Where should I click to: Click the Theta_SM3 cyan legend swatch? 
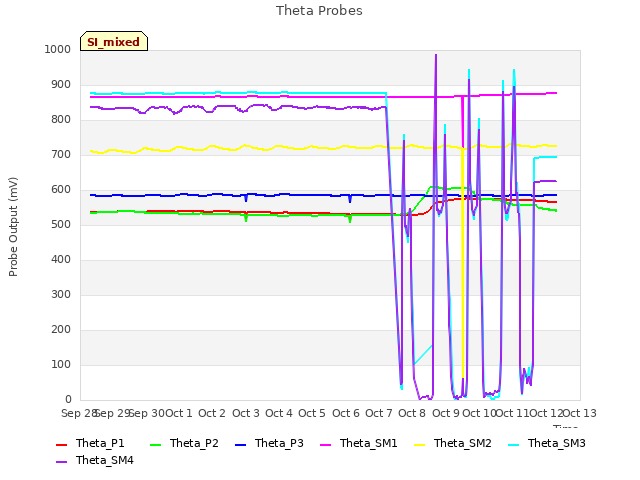513,444
